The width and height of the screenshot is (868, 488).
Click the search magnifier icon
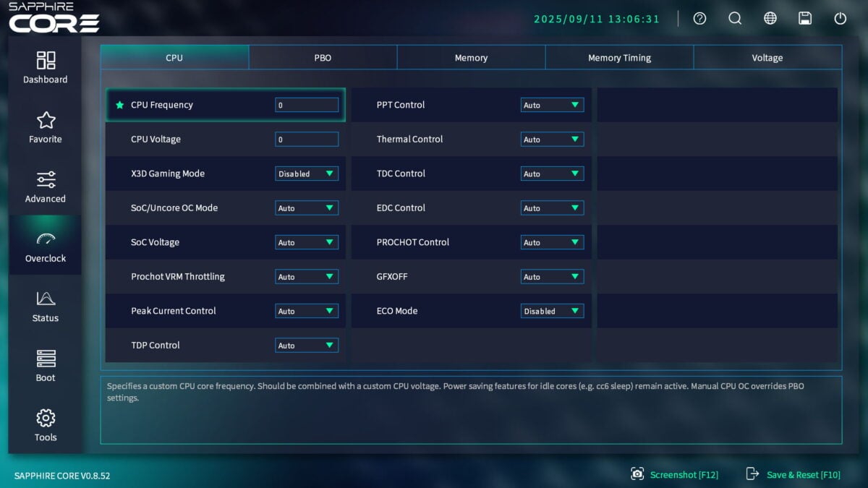(x=735, y=19)
